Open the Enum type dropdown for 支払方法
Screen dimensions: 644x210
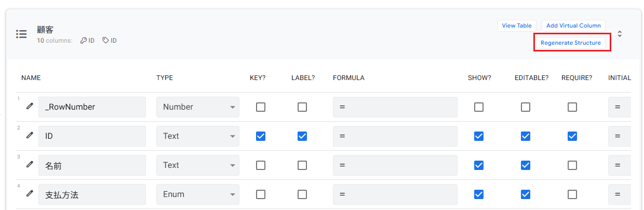click(198, 194)
